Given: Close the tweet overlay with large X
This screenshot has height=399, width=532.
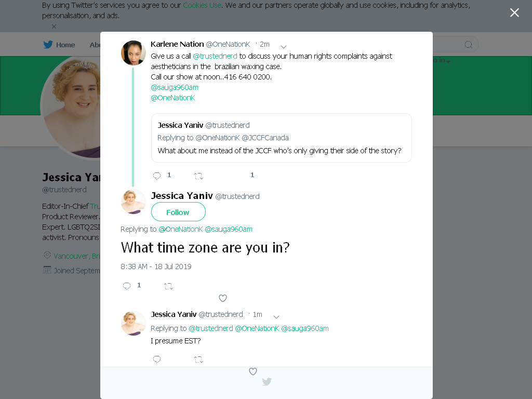Looking at the screenshot, I should (514, 12).
